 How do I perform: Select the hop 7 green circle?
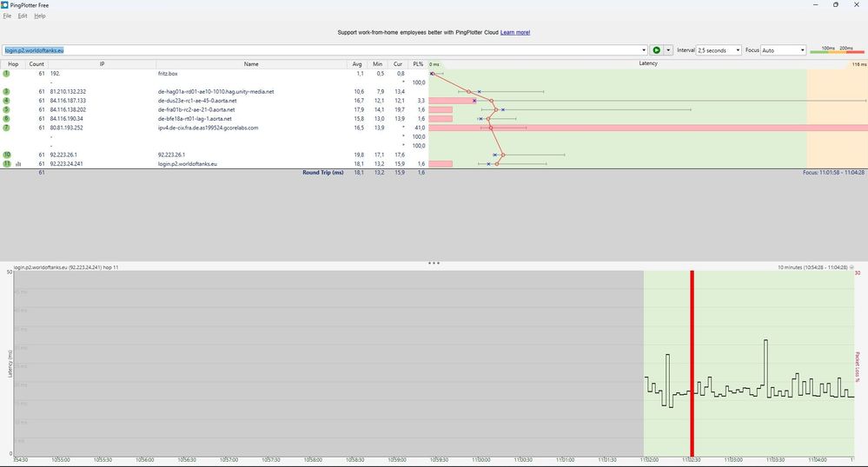pyautogui.click(x=6, y=128)
